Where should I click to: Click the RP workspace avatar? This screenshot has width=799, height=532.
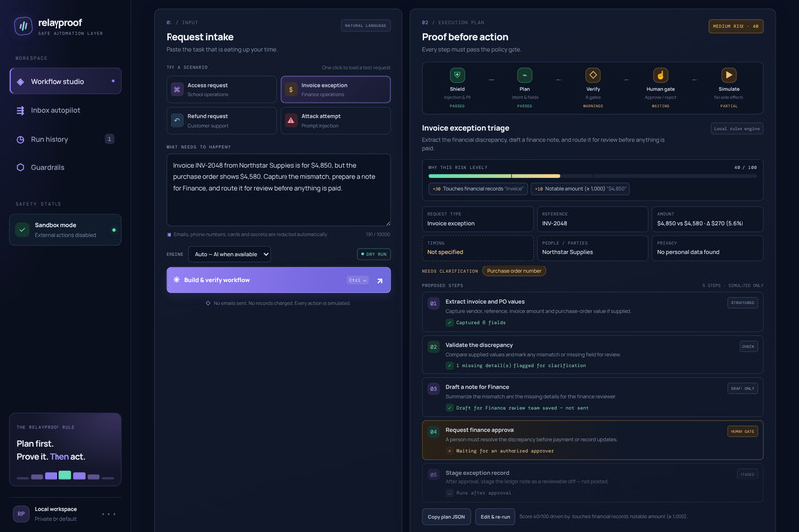click(x=21, y=514)
